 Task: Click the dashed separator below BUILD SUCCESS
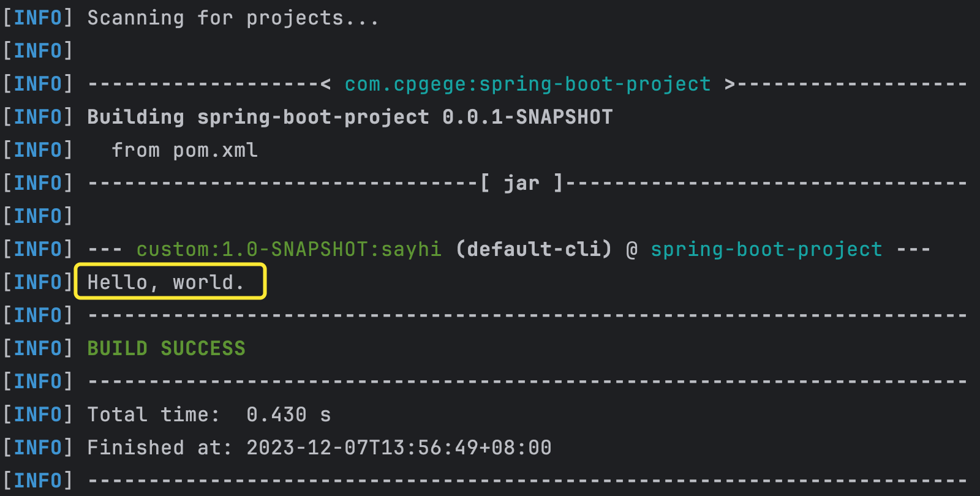[x=527, y=382]
